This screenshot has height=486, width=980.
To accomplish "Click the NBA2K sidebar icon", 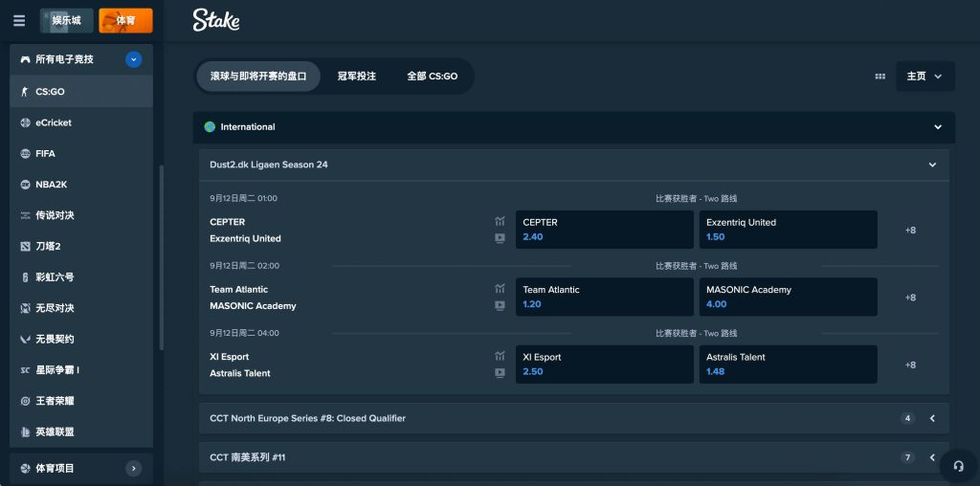I will point(25,185).
